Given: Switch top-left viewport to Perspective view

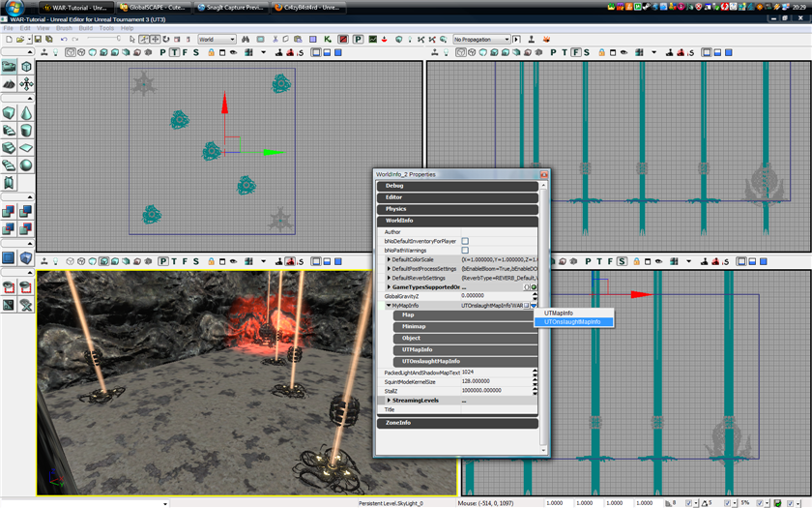Looking at the screenshot, I should tap(163, 52).
